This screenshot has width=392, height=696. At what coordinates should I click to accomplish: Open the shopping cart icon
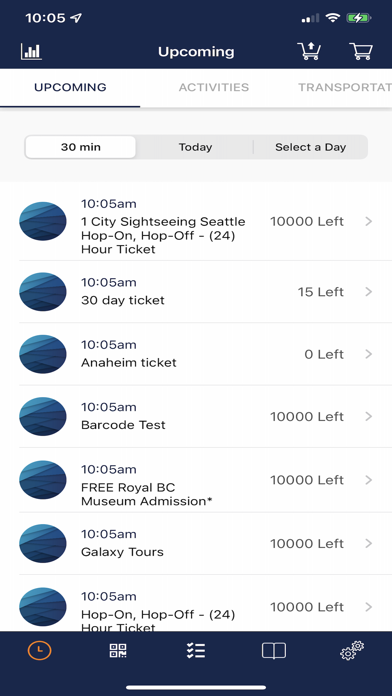(361, 51)
